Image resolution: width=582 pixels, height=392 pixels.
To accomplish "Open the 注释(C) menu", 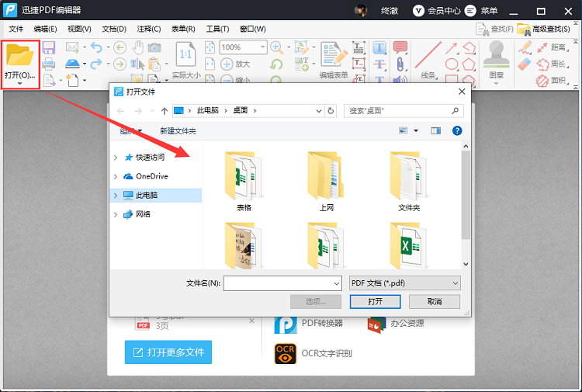I will point(148,29).
